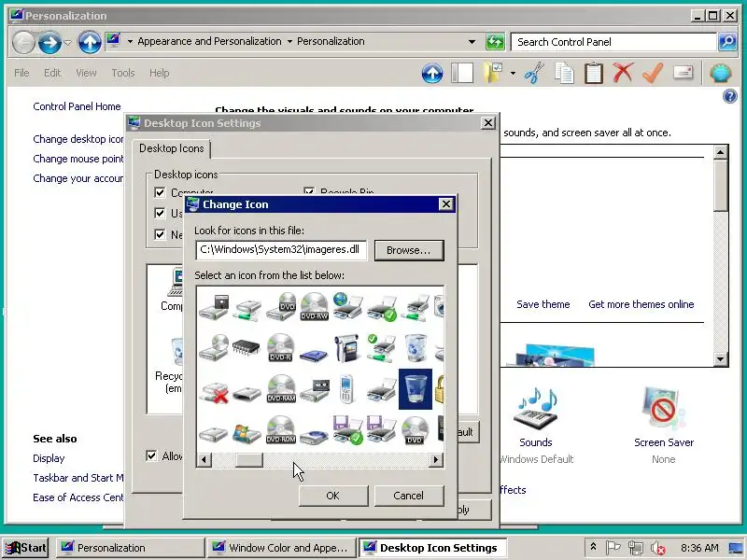747x560 pixels.
Task: Choose the tape cassette drive icon
Action: coord(315,390)
